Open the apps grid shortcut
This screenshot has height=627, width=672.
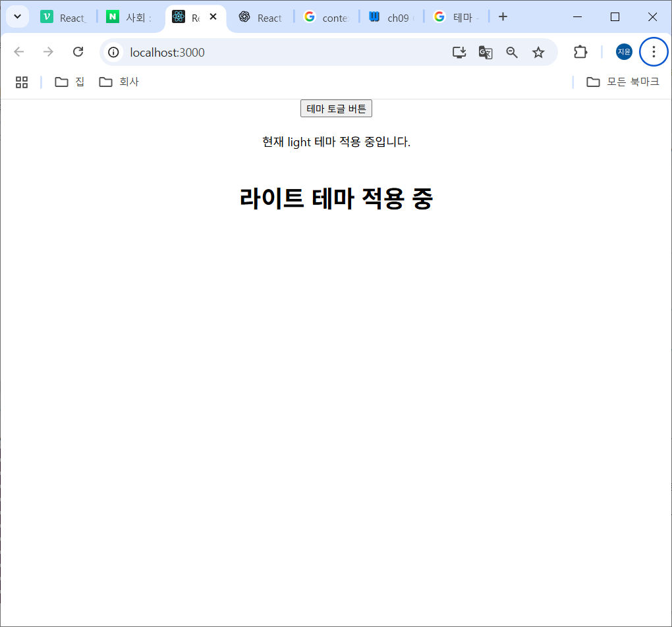click(x=22, y=82)
